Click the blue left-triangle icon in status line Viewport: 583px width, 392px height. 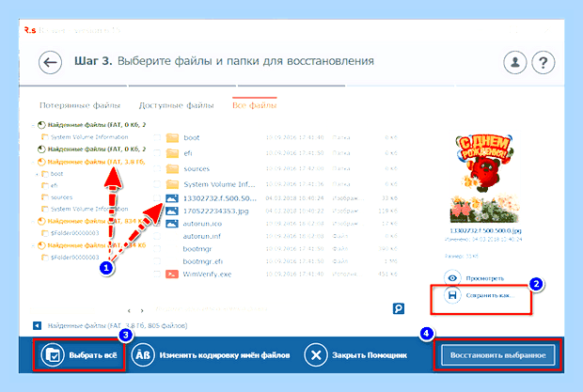click(37, 326)
